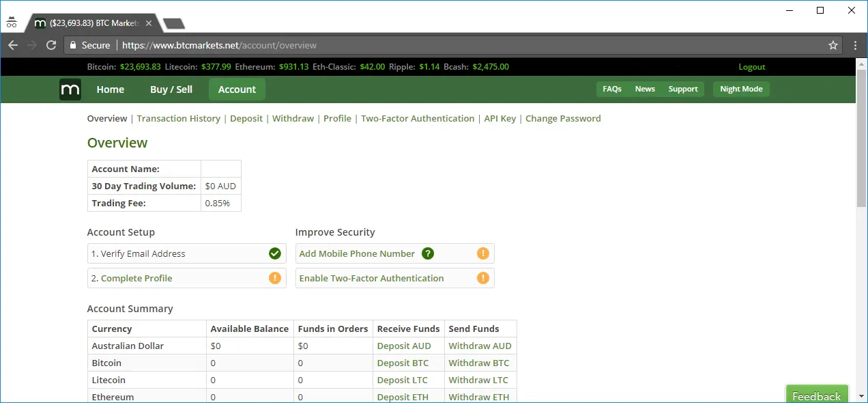Toggle Night Mode
This screenshot has width=868, height=403.
point(741,89)
